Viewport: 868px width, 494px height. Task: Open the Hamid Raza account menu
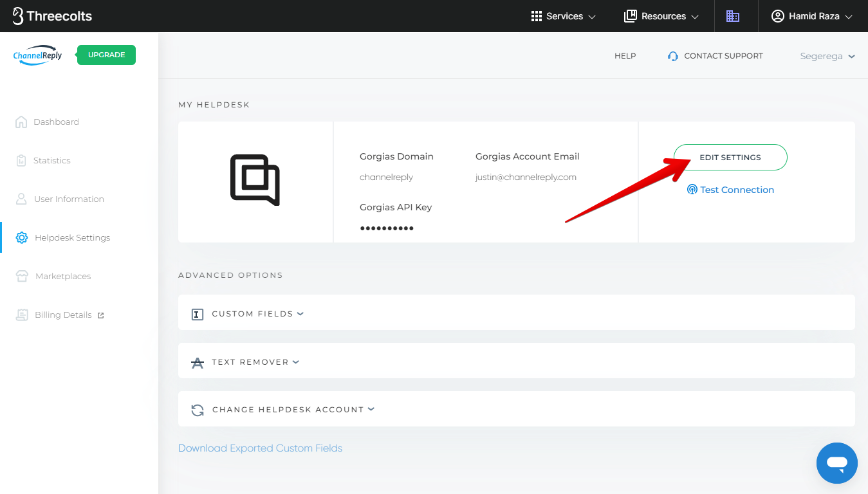[812, 16]
